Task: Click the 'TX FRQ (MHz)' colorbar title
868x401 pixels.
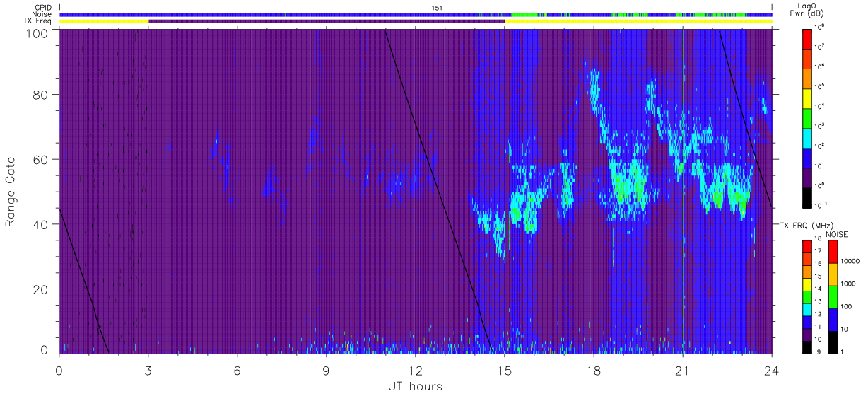Action: [807, 226]
